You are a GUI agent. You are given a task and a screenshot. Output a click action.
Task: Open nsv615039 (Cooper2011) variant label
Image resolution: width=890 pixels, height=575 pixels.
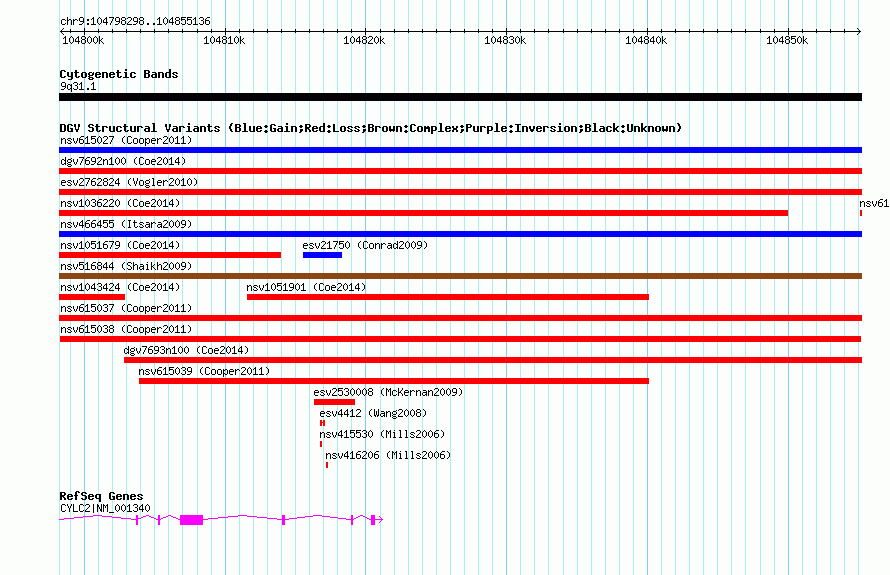coord(204,371)
